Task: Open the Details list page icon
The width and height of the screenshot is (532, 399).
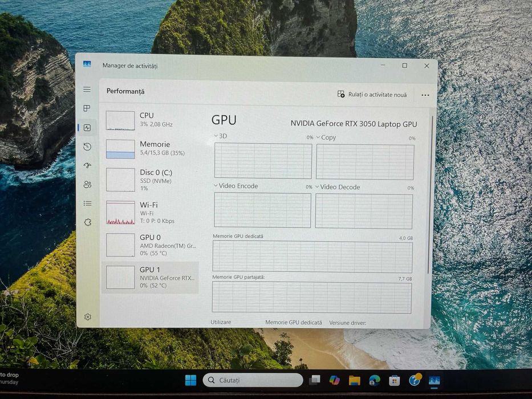Action: point(88,203)
